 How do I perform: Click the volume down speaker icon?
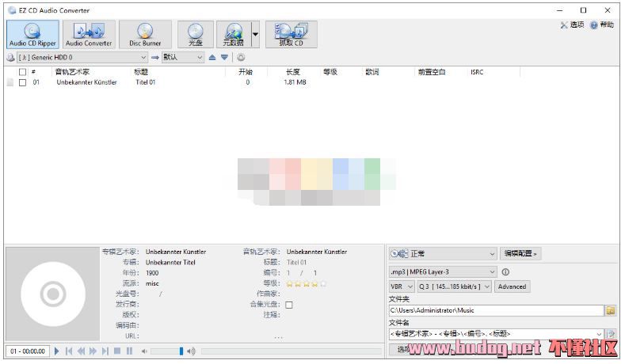(x=144, y=351)
